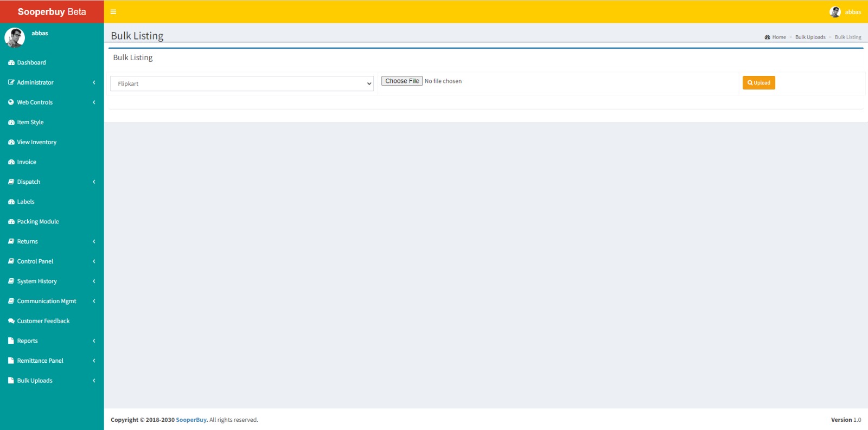Click the Choose File button
Viewport: 868px width, 430px height.
pos(402,81)
